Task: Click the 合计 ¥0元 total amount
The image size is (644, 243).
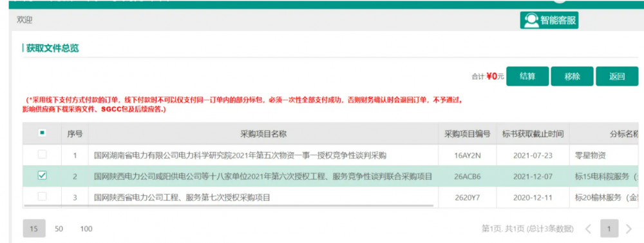Action: (x=488, y=76)
